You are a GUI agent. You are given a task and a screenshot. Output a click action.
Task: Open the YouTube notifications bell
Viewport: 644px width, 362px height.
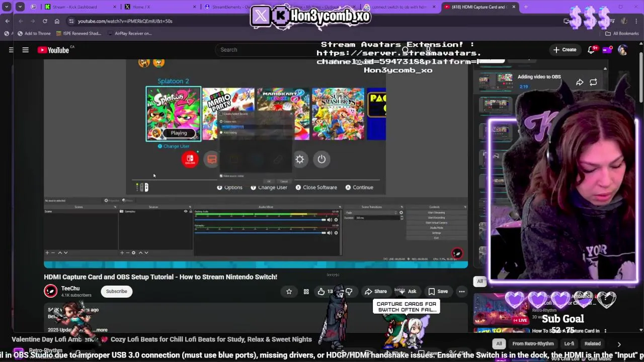click(x=592, y=50)
